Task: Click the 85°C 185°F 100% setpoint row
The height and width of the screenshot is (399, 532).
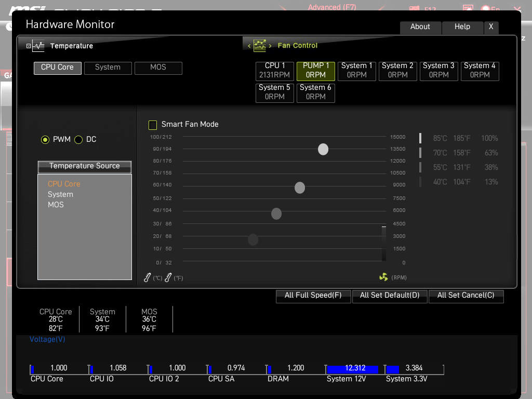Action: (x=459, y=138)
